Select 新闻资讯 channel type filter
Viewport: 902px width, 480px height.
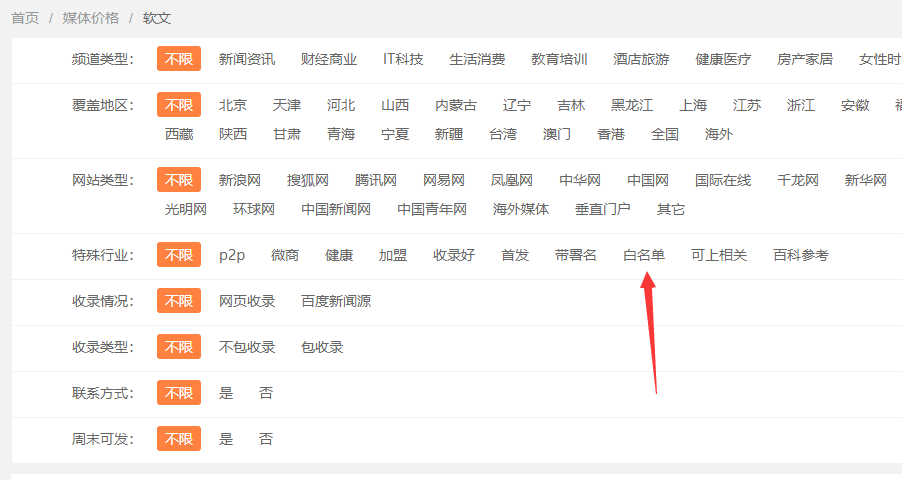(x=246, y=59)
